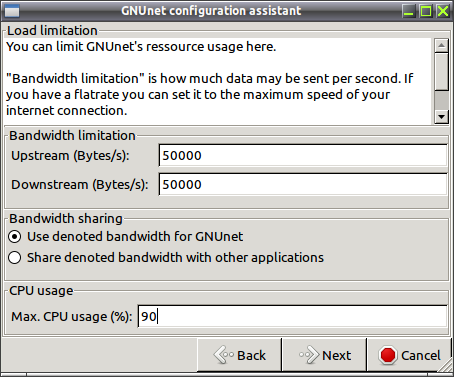Click the 'Max. CPU usage (%):' label
This screenshot has width=454, height=377.
click(72, 317)
